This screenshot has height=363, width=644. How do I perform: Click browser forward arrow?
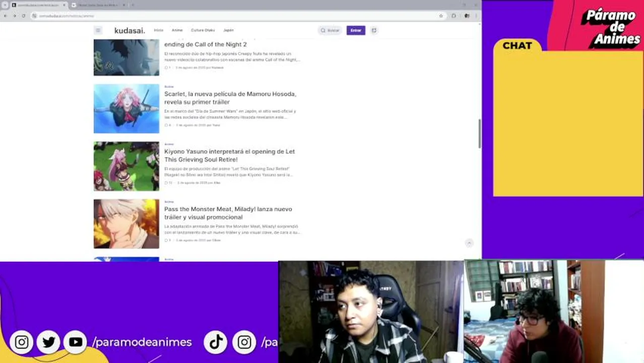(15, 16)
